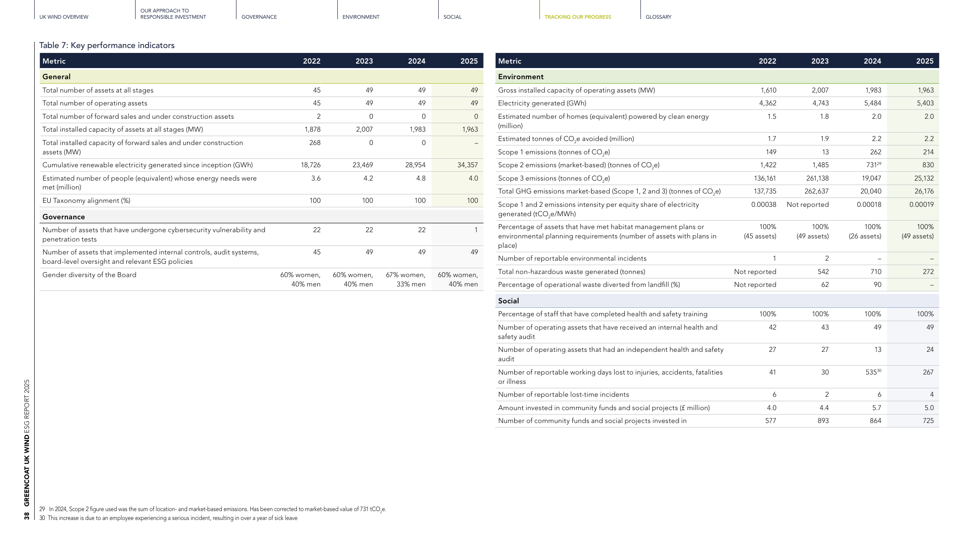Click Number of reportable lost-time incidents label
The width and height of the screenshot is (980, 552).
tap(564, 395)
